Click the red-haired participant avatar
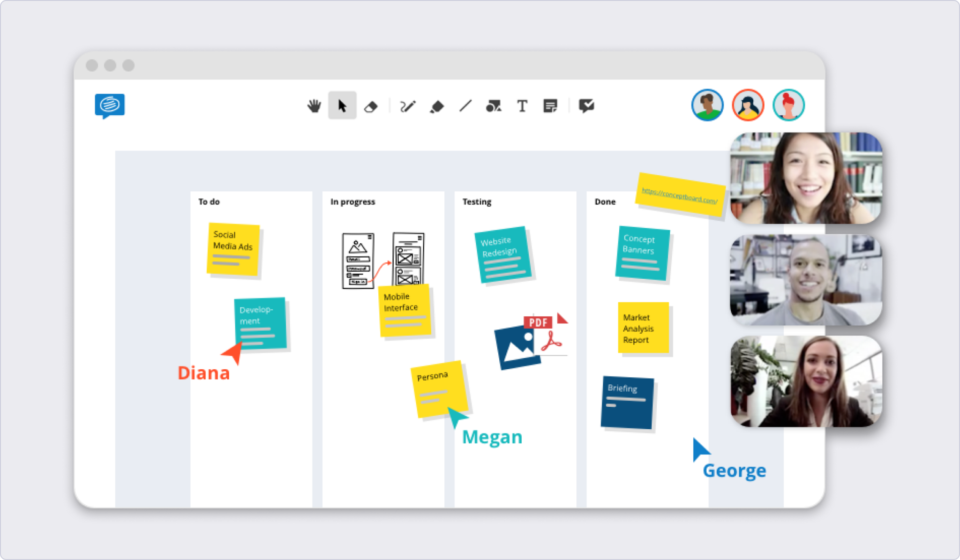Screen dimensions: 960x560 [789, 105]
